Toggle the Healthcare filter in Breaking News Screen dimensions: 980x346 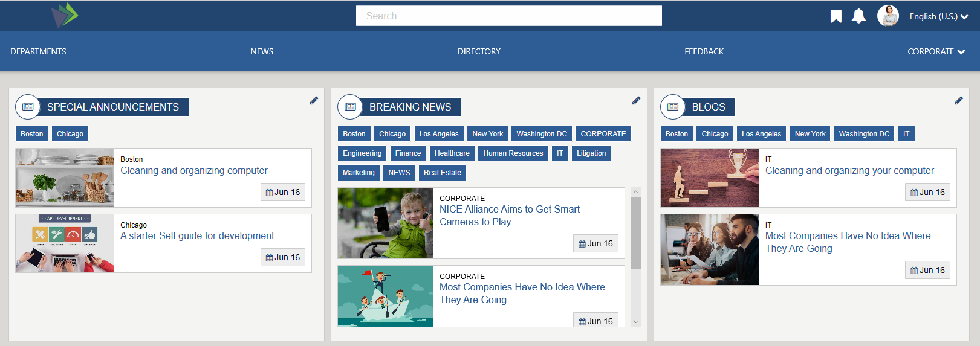click(452, 153)
